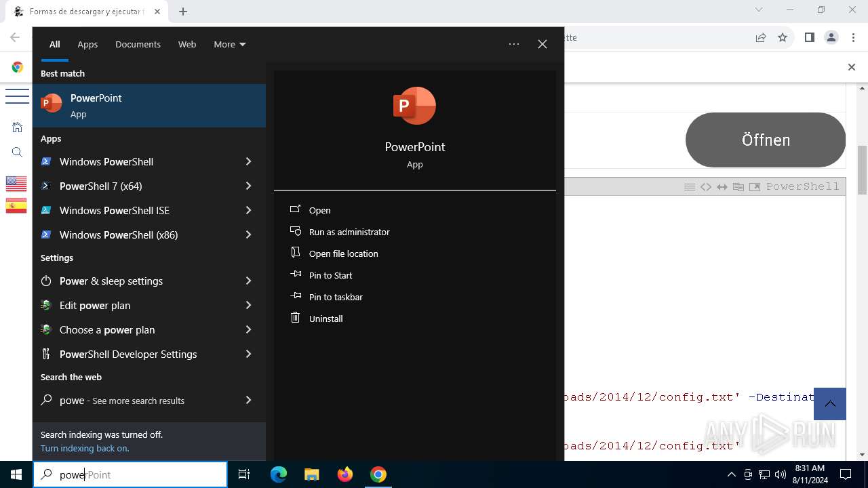Launch Firefox from taskbar
The width and height of the screenshot is (868, 488).
tap(345, 474)
